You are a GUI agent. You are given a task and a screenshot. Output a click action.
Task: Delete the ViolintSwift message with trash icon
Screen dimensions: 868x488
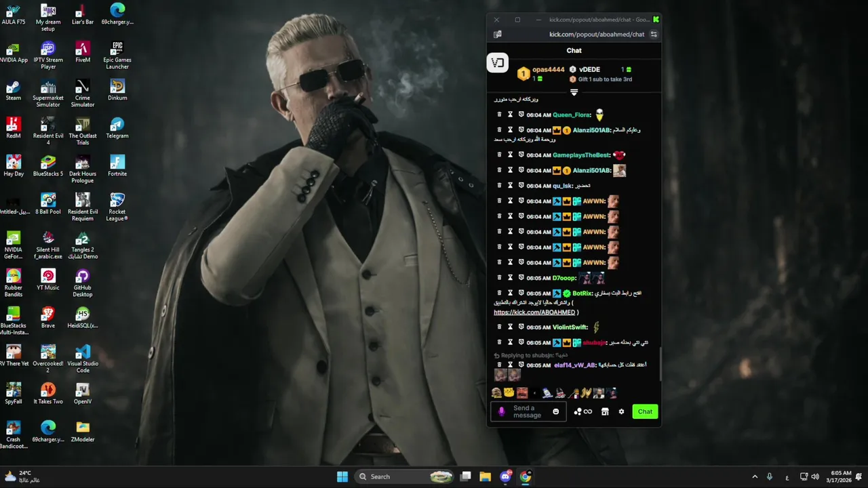tap(500, 327)
